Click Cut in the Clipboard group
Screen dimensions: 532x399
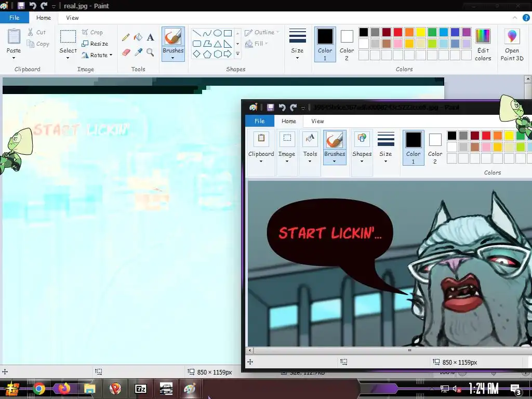click(37, 32)
